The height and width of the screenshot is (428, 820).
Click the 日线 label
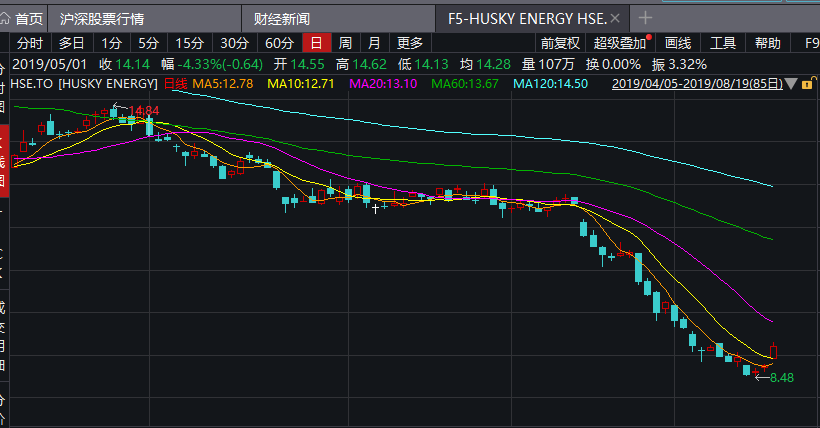pos(175,84)
